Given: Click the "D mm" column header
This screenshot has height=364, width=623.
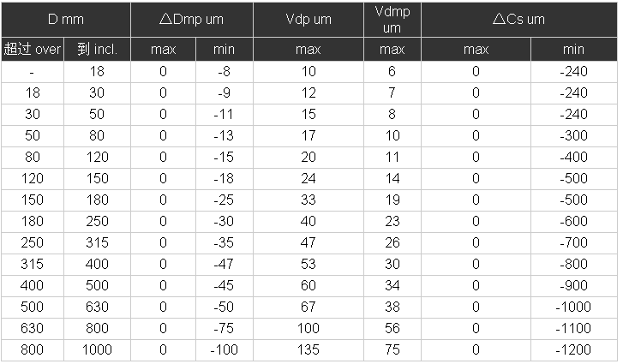Looking at the screenshot, I should point(65,19).
